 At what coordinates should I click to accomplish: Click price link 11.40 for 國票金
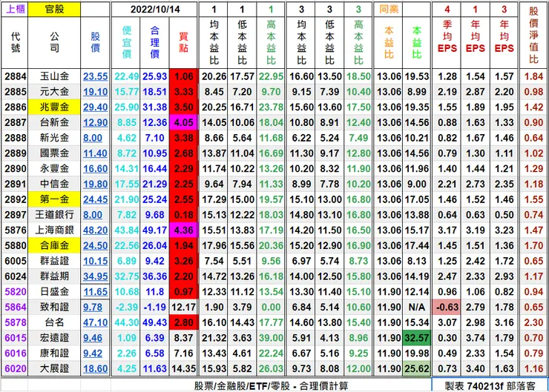tap(95, 153)
